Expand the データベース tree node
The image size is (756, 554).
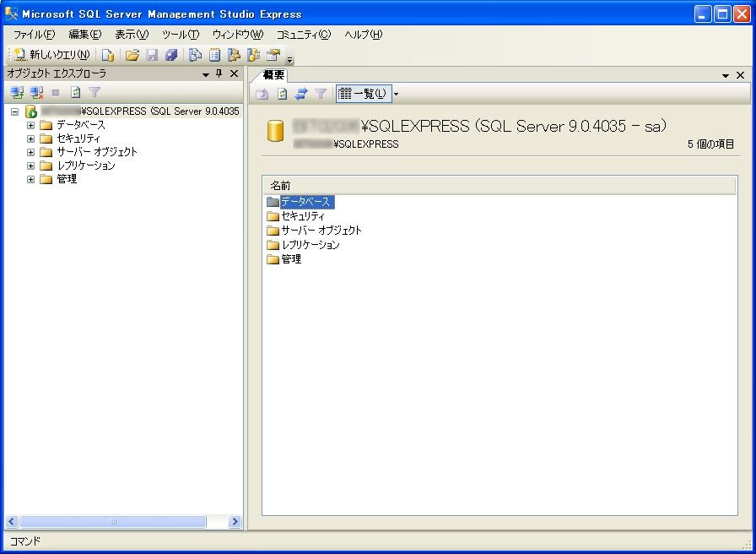31,126
